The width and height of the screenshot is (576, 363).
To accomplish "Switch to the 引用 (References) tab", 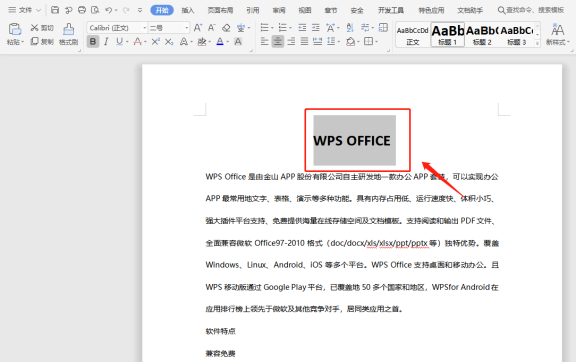I will 253,10.
